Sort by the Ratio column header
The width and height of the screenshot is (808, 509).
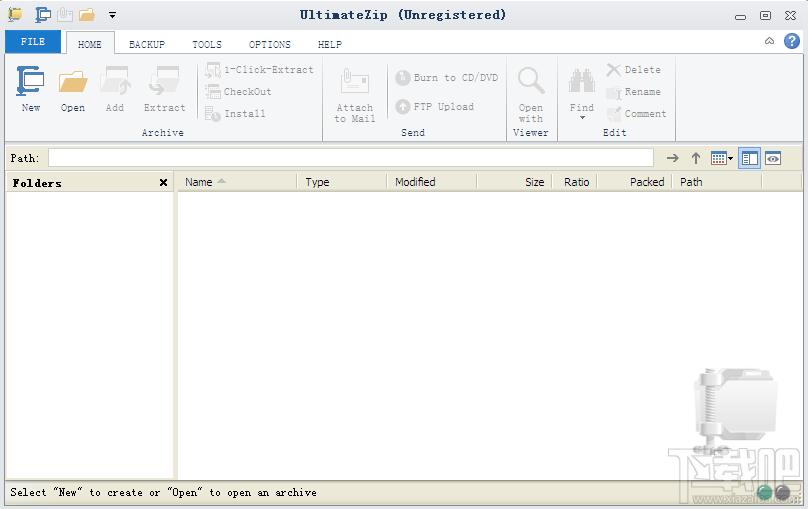[x=575, y=182]
